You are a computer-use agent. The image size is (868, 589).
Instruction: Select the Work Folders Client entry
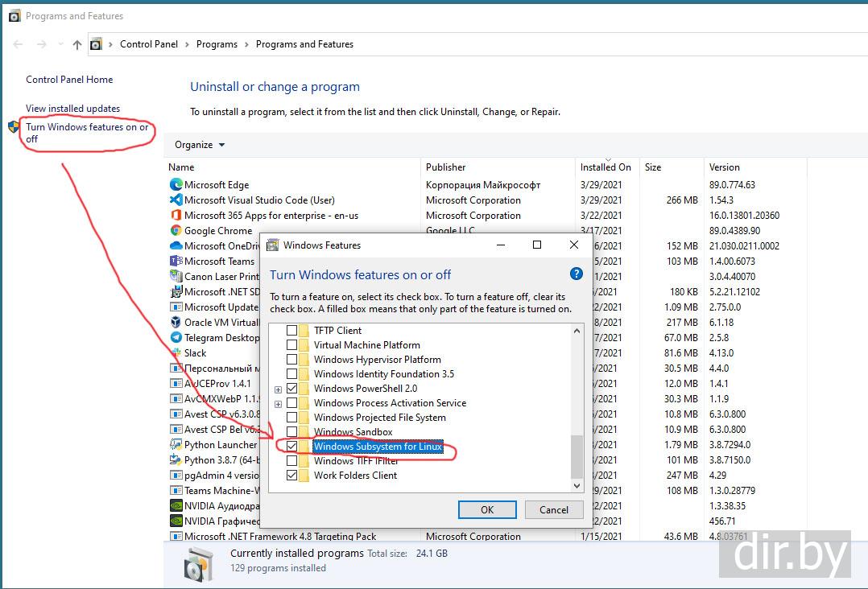pos(355,476)
